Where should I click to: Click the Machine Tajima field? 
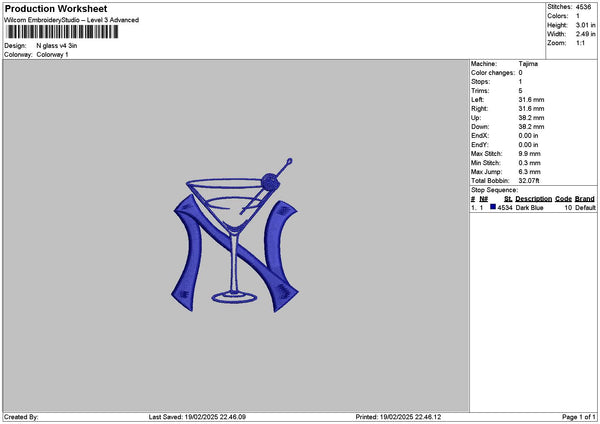(x=504, y=64)
